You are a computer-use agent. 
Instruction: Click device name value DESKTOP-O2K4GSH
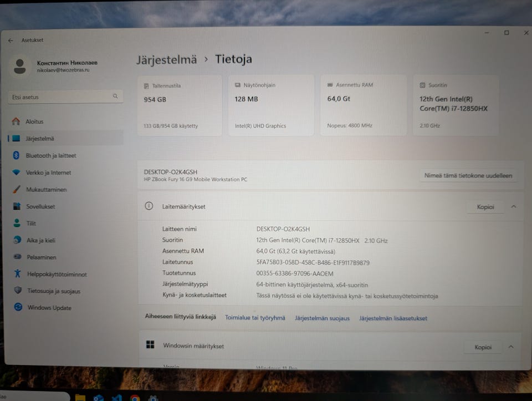tap(283, 229)
